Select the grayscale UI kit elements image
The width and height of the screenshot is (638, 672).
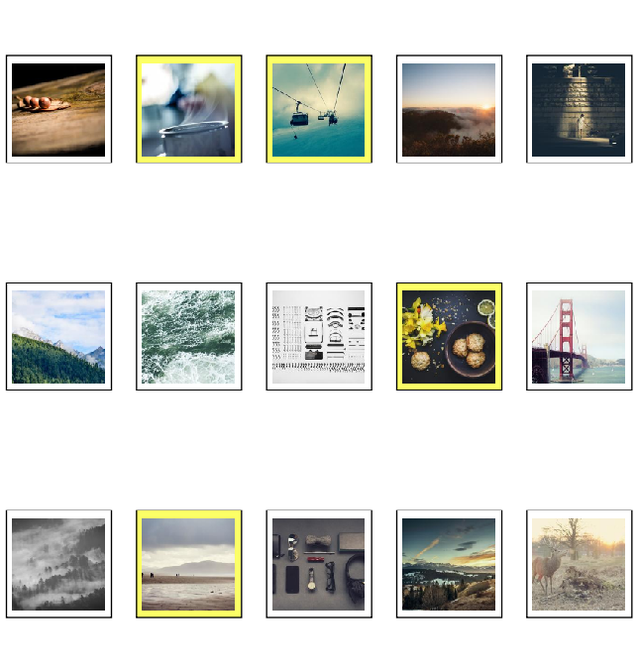pos(319,337)
